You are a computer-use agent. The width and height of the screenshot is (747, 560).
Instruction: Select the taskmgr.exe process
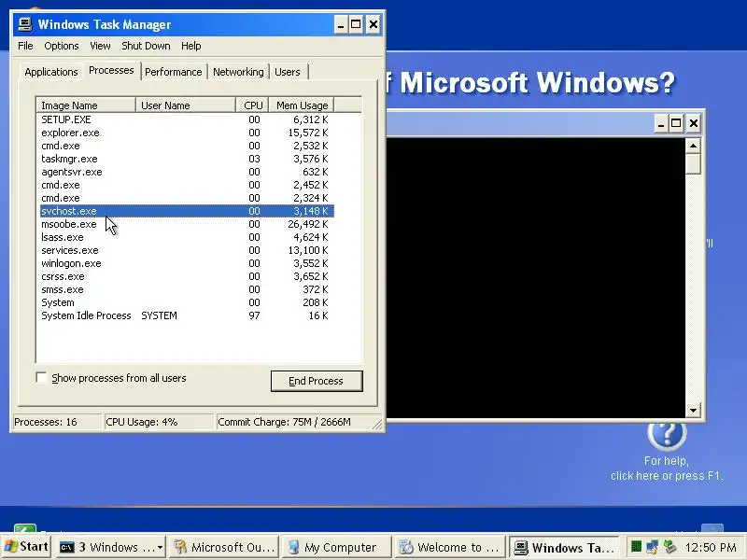[x=187, y=159]
